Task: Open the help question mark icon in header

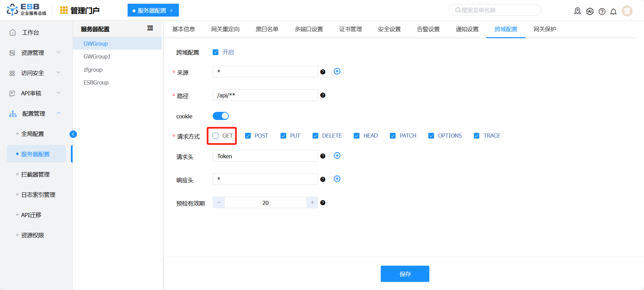Action: [x=602, y=11]
